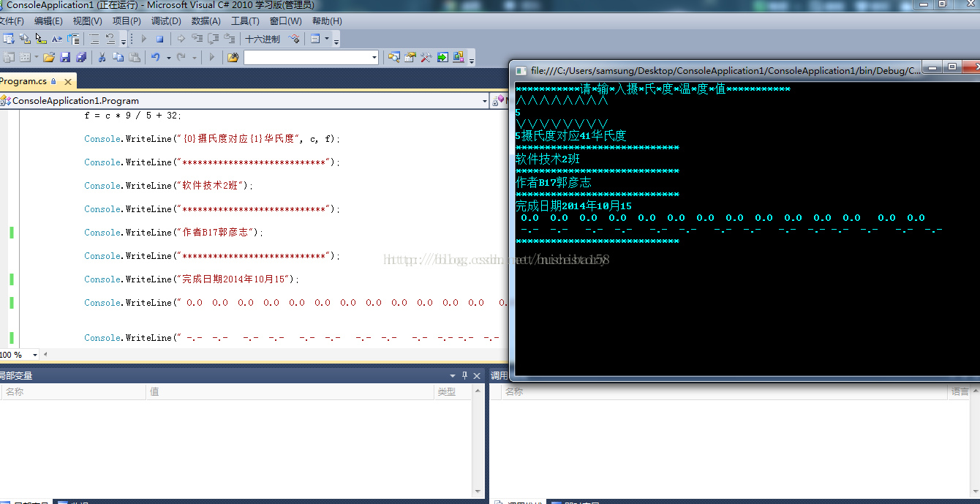
Task: Close the Program.cs tab
Action: [x=68, y=82]
